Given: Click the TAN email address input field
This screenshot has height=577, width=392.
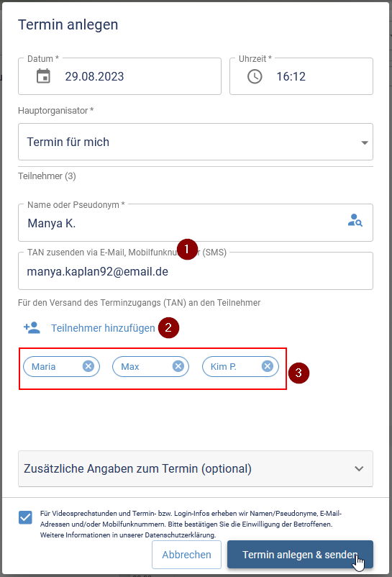Looking at the screenshot, I should pos(196,271).
